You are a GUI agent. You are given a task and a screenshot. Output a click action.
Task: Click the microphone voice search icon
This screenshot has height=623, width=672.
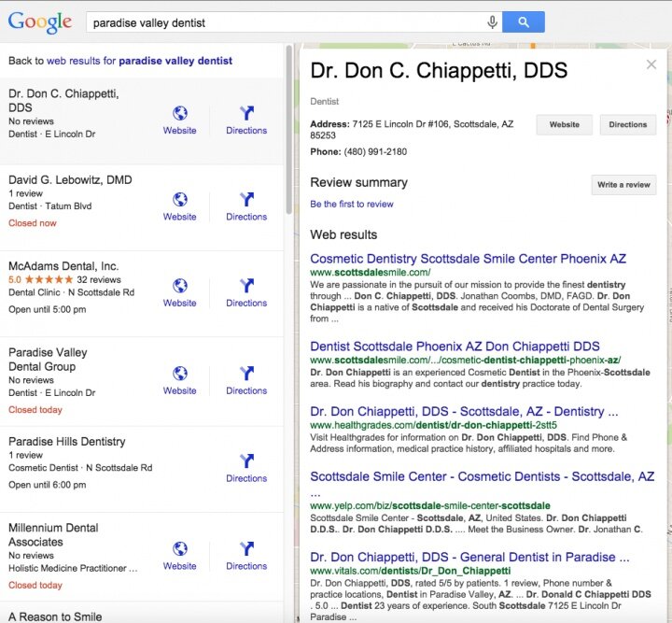[493, 22]
